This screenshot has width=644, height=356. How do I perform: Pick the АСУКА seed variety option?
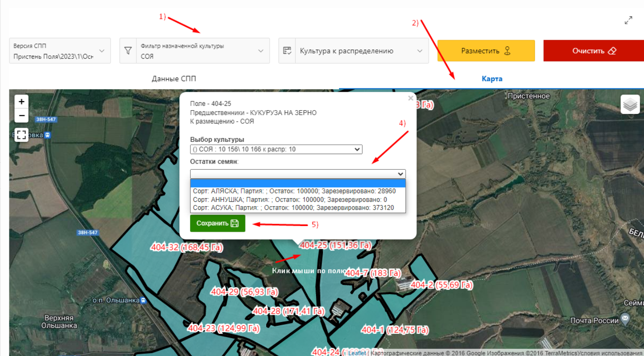(293, 208)
